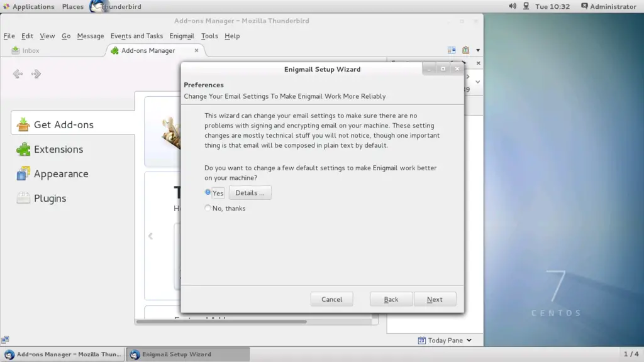Open the Enigmail menu
This screenshot has width=644, height=362.
182,36
